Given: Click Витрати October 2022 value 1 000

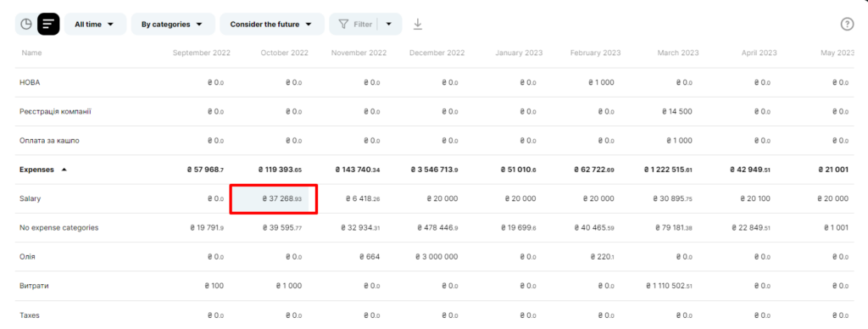Looking at the screenshot, I should click(288, 286).
